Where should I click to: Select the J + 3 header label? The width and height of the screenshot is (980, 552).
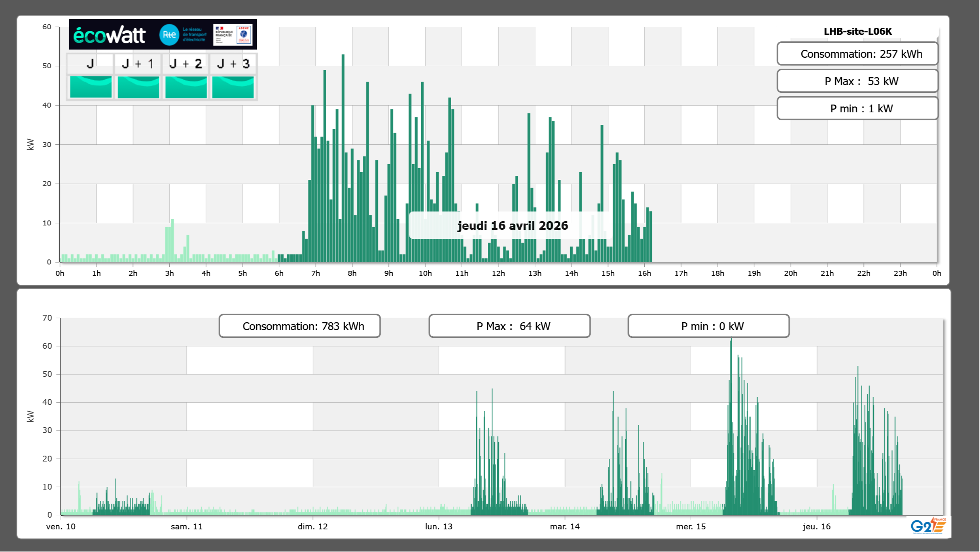[x=233, y=64]
